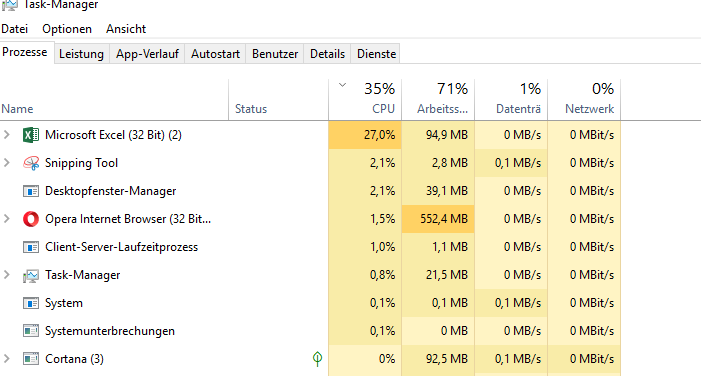
Task: Open the Ansicht menu
Action: (x=126, y=29)
